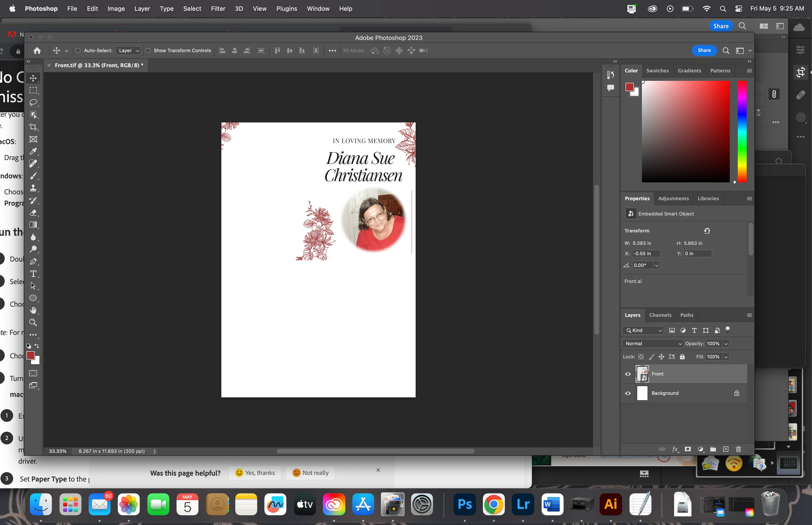The height and width of the screenshot is (525, 812).
Task: Open the Normal blend mode dropdown
Action: click(652, 344)
